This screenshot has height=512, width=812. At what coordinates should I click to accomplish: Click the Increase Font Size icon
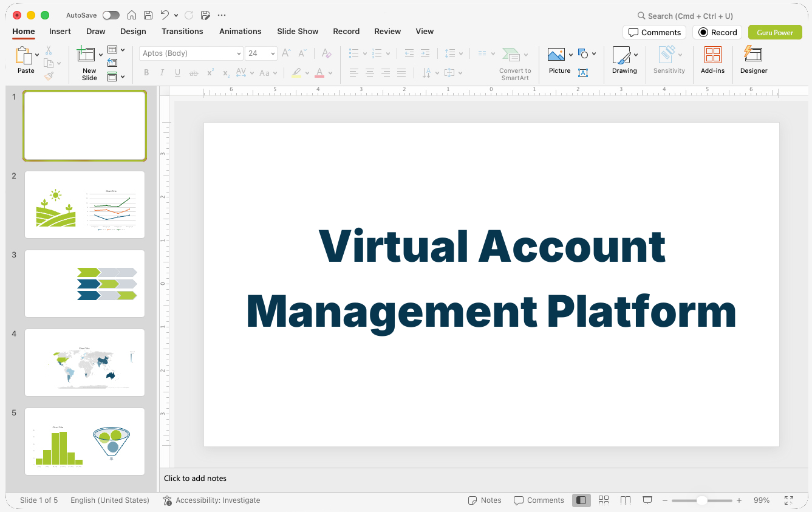click(287, 53)
